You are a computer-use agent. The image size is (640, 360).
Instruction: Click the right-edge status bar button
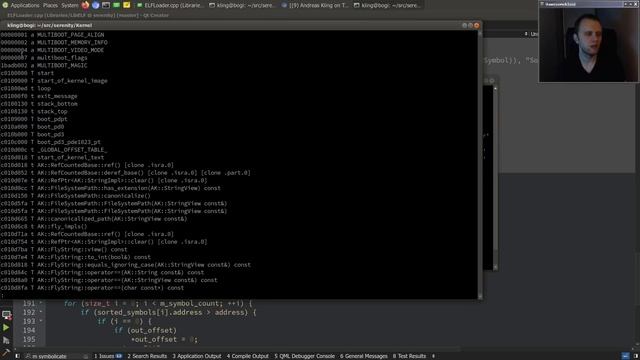point(636,356)
